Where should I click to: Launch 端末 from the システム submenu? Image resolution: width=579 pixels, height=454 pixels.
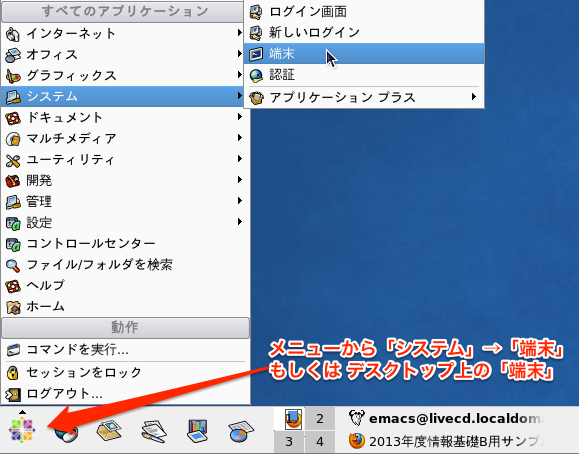(364, 54)
